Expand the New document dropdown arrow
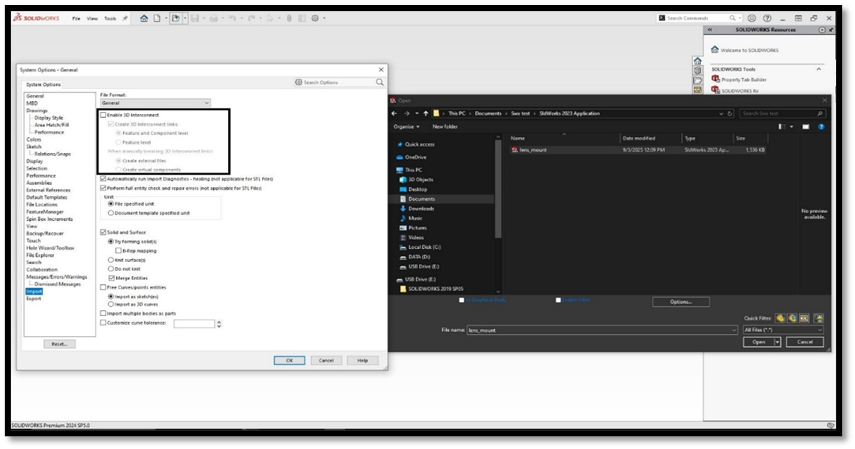Screen dimensions: 855x449 (x=166, y=18)
